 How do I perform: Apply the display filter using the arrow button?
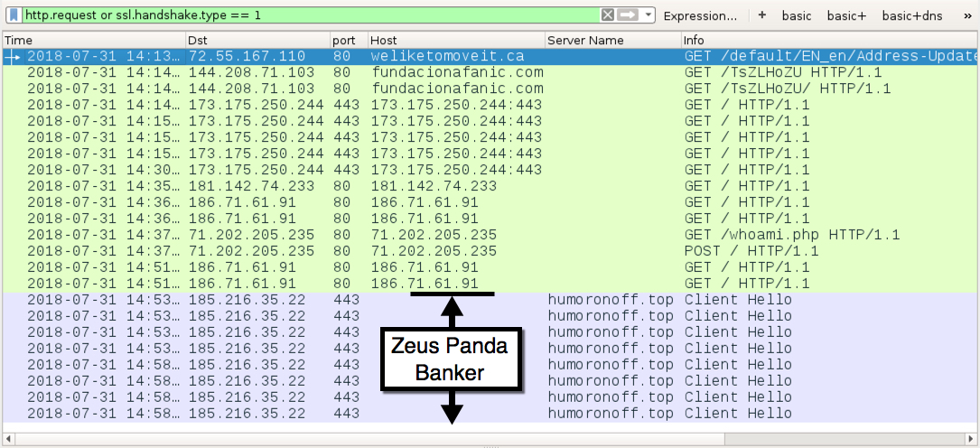627,15
